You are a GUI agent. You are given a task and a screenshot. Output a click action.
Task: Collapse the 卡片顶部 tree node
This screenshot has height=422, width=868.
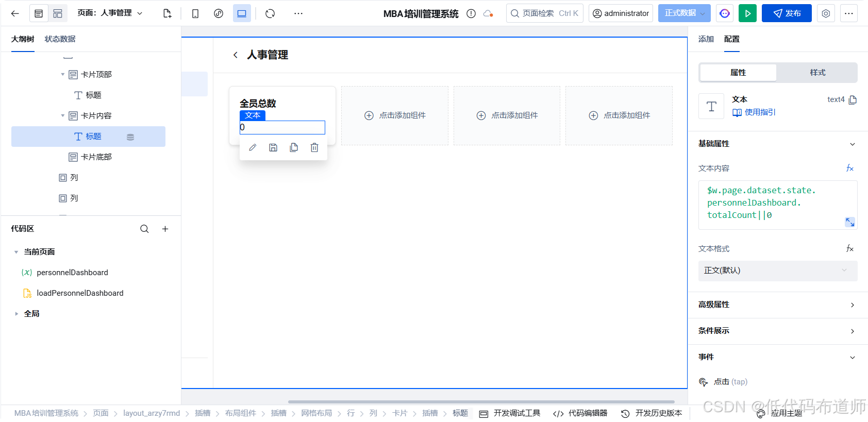[63, 75]
